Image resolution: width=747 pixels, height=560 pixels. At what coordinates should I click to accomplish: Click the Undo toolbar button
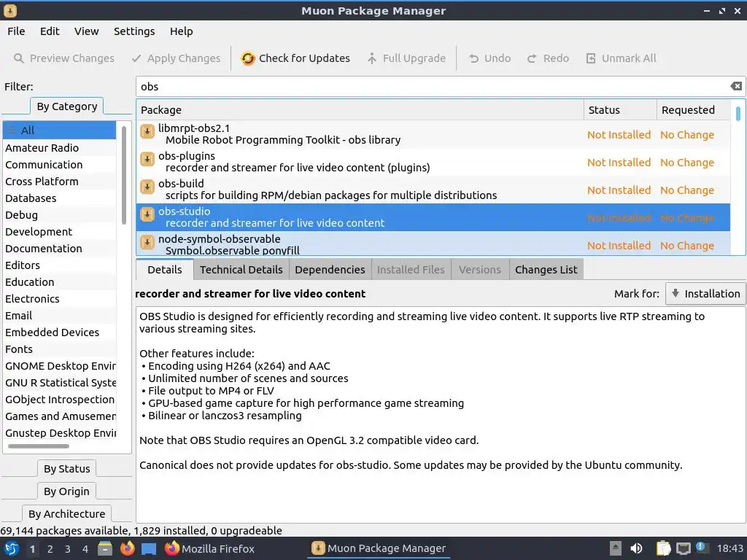pyautogui.click(x=489, y=58)
